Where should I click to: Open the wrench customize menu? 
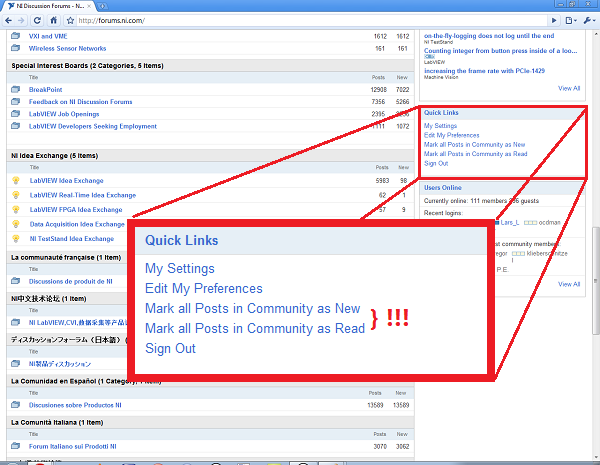(x=589, y=20)
